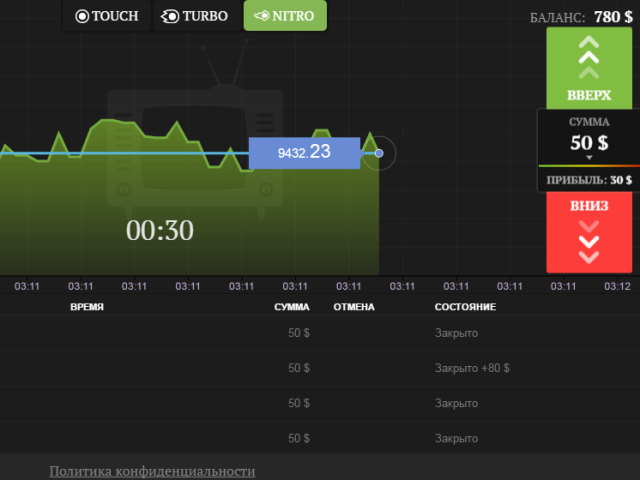Viewport: 640px width, 480px height.
Task: Click the 00:30 countdown timer
Action: tap(160, 230)
